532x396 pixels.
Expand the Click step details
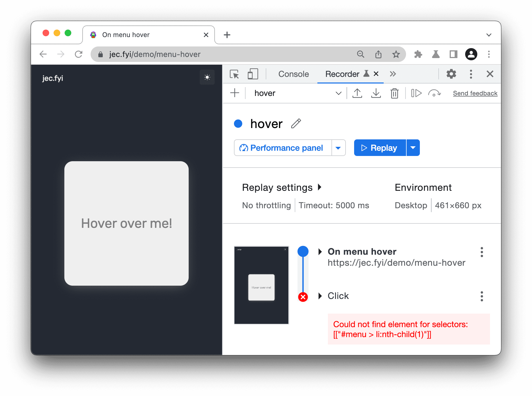322,296
